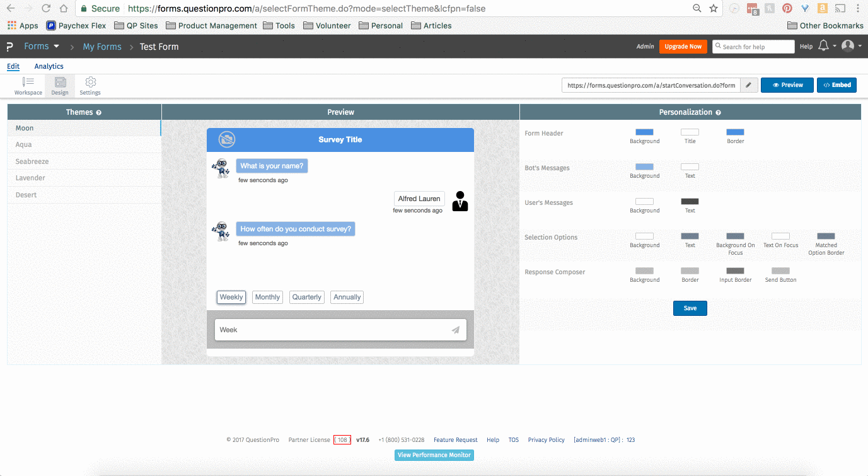
Task: Save the personalization settings
Action: [x=690, y=308]
